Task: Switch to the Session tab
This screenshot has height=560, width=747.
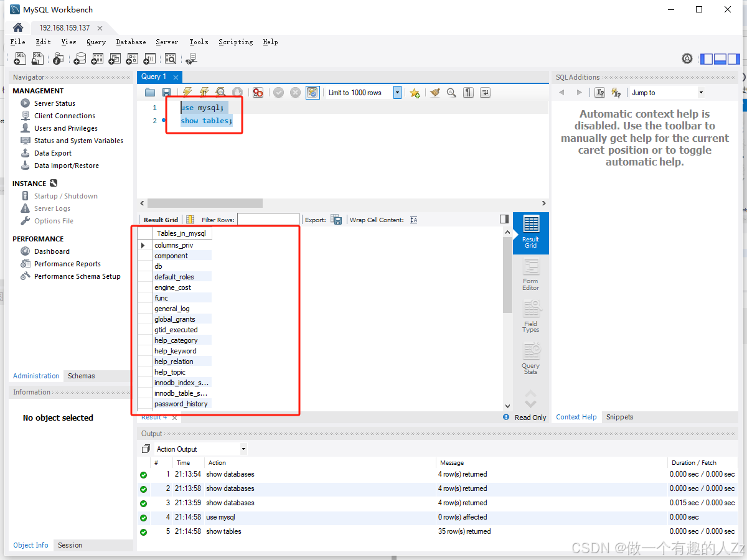Action: point(70,545)
